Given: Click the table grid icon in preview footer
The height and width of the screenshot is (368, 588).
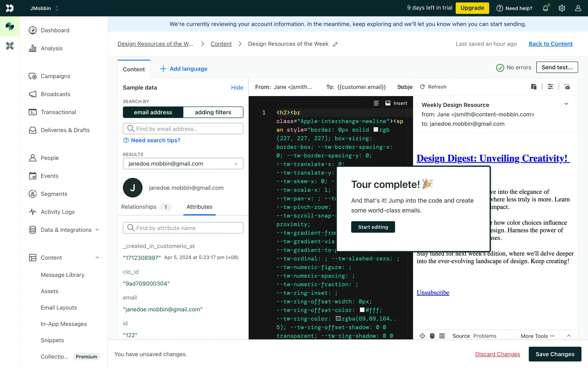Looking at the screenshot, I should [x=442, y=336].
